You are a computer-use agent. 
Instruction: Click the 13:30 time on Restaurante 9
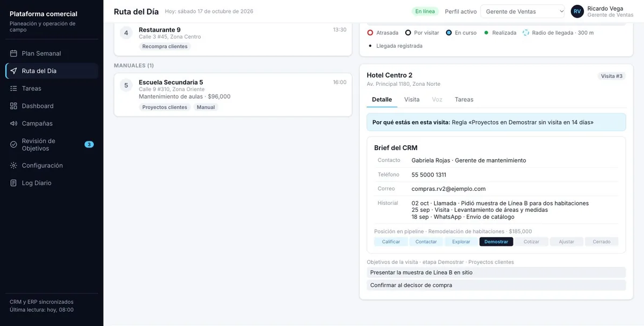340,29
